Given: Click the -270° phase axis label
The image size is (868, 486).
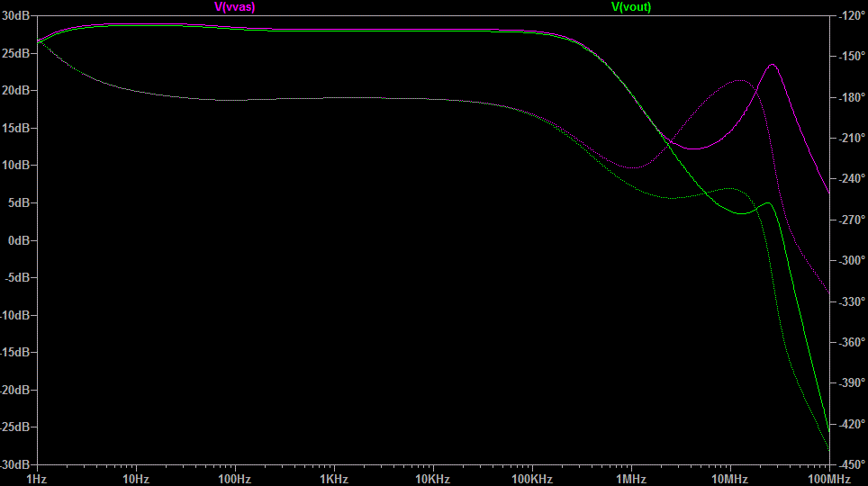Looking at the screenshot, I should point(852,220).
